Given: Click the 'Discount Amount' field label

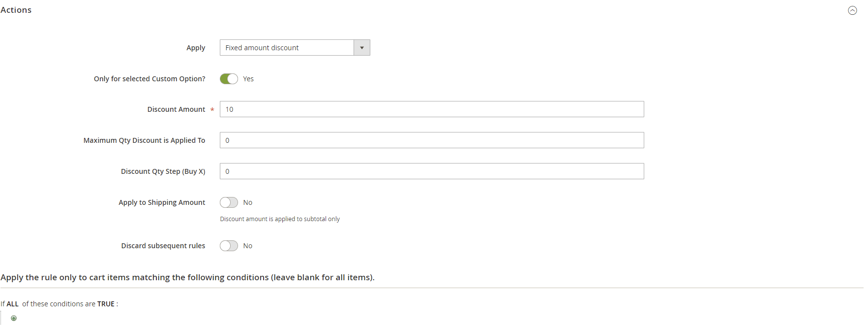Looking at the screenshot, I should [176, 109].
